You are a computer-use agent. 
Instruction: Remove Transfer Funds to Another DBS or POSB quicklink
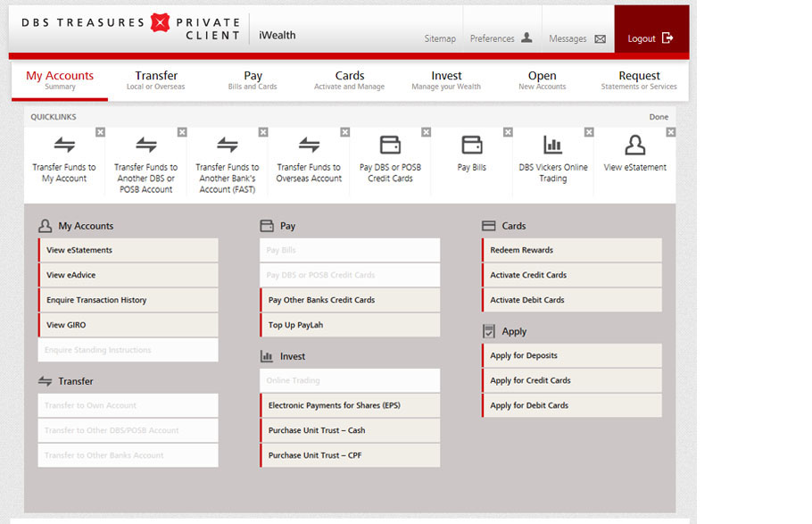click(x=182, y=132)
